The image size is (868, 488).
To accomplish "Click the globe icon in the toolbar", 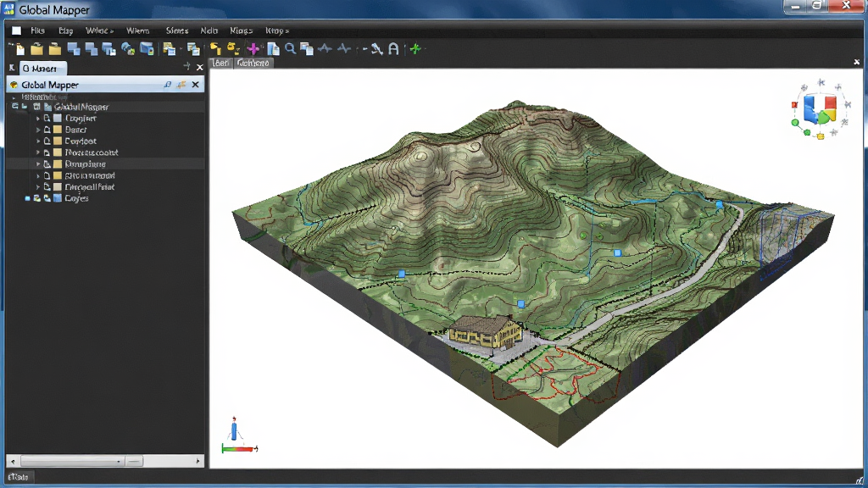I will tap(128, 48).
